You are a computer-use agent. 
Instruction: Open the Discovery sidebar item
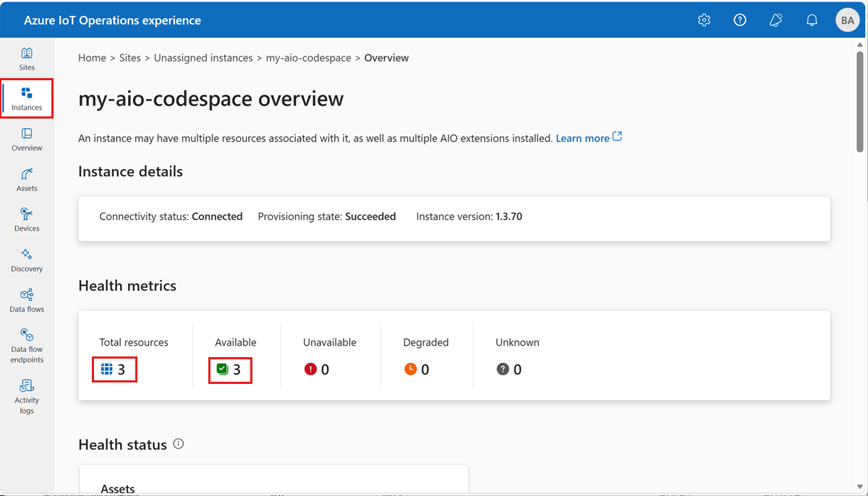[x=27, y=260]
